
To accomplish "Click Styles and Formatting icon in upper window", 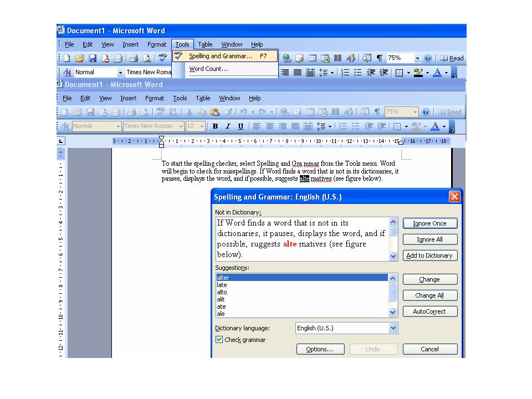I will 67,72.
